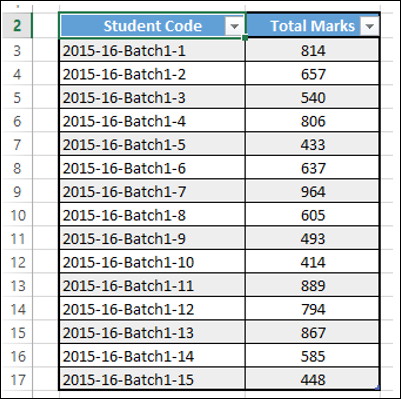
Task: Select the cell with marks 814
Action: coord(312,51)
